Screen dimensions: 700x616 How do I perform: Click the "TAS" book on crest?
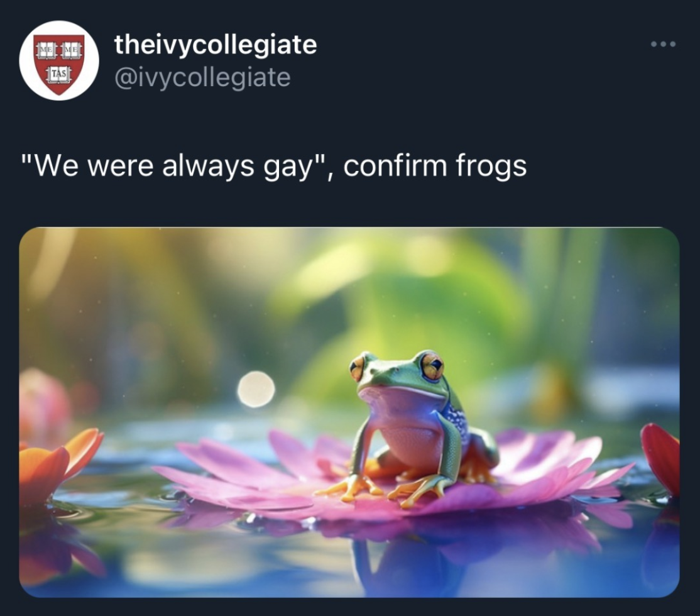click(x=59, y=73)
